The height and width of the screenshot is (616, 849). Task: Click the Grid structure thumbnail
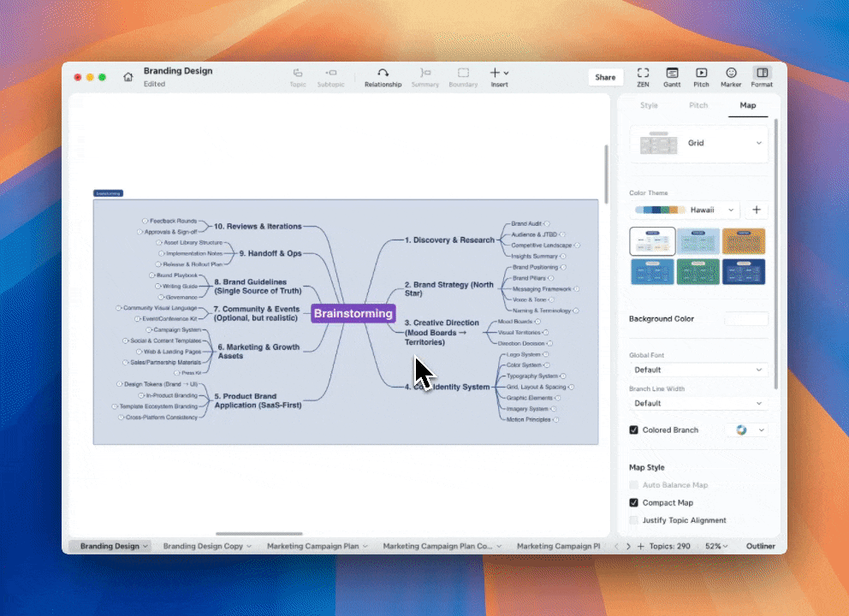(x=658, y=143)
